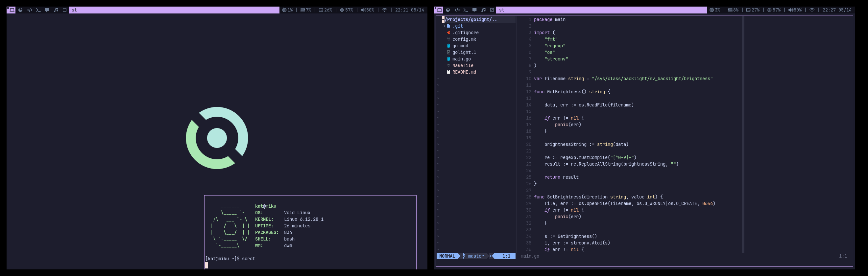Click volume 50% indicator on right bar

pyautogui.click(x=795, y=10)
